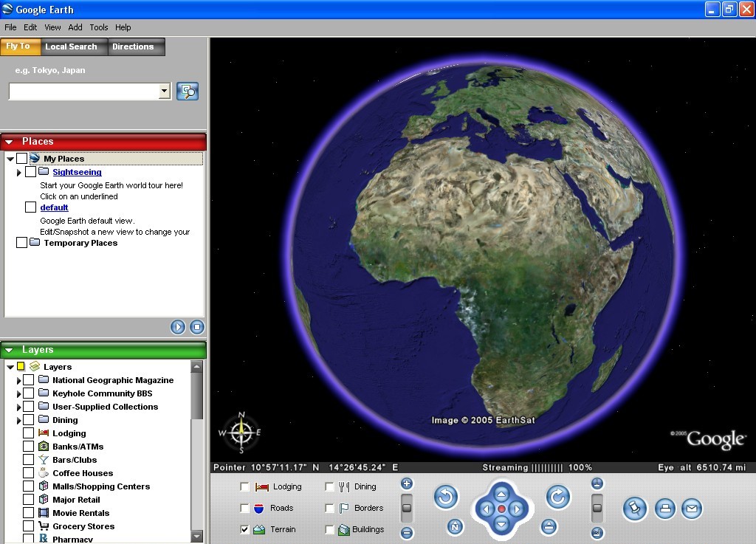Image resolution: width=756 pixels, height=544 pixels.
Task: Collapse the My Places tree node
Action: (10, 159)
